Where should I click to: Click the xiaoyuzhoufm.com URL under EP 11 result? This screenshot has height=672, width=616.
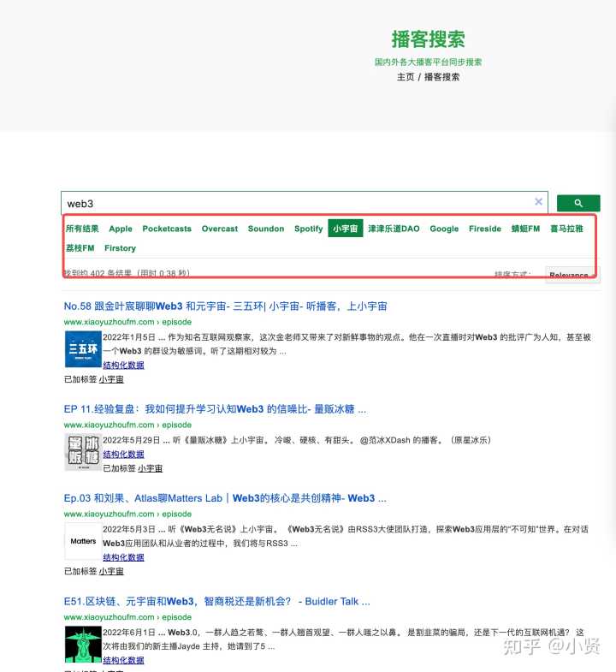tap(127, 425)
